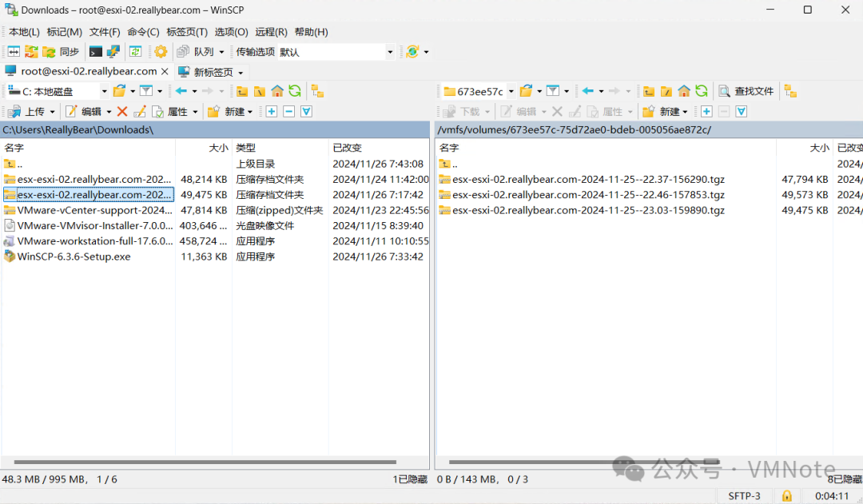
Task: Click remote select files plus icon
Action: point(706,112)
